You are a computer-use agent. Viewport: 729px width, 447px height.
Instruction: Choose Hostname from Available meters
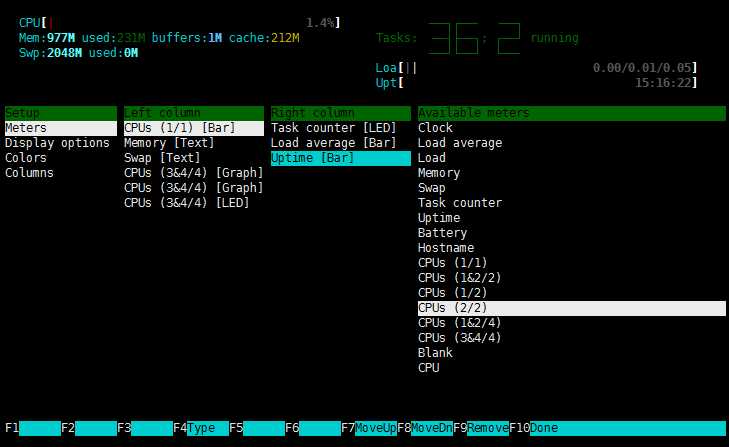coord(446,247)
